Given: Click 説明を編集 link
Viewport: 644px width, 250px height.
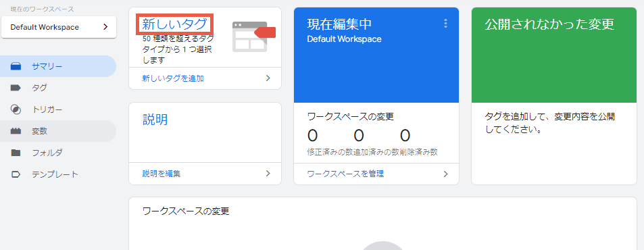Looking at the screenshot, I should tap(162, 174).
